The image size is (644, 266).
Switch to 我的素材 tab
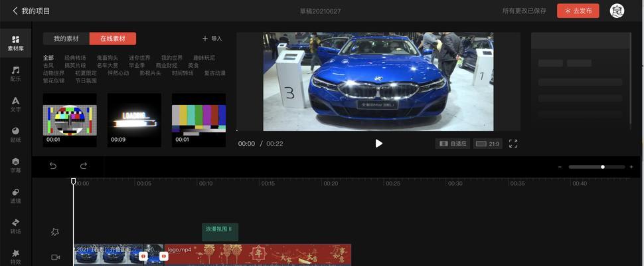click(66, 39)
